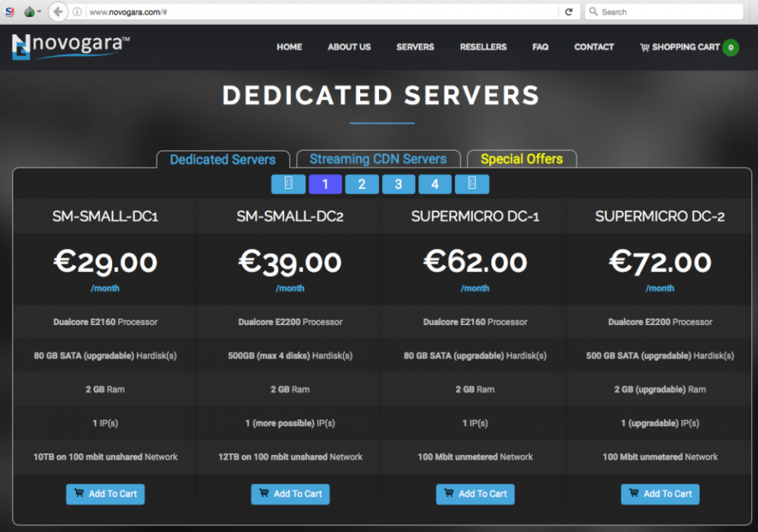Click '10TB on 100 mbit unshared Network'

coord(105,457)
